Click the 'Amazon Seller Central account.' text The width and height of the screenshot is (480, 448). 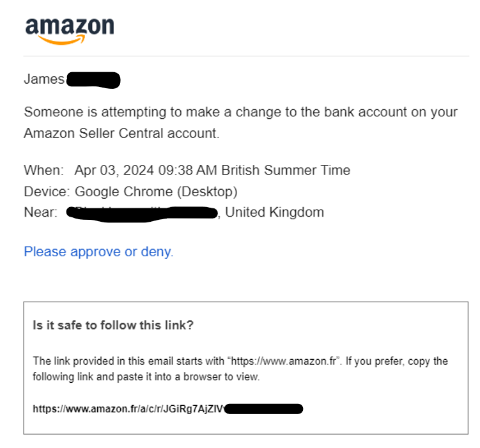coord(121,134)
